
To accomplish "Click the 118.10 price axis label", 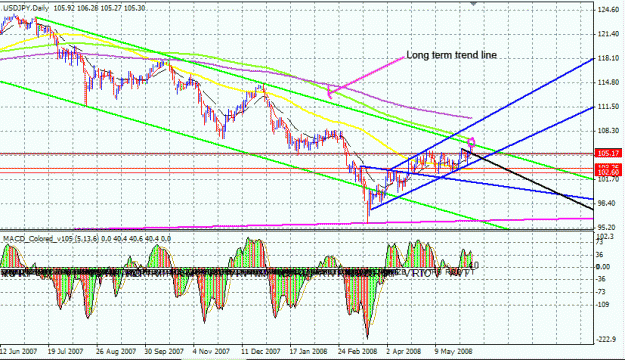I will 609,58.
